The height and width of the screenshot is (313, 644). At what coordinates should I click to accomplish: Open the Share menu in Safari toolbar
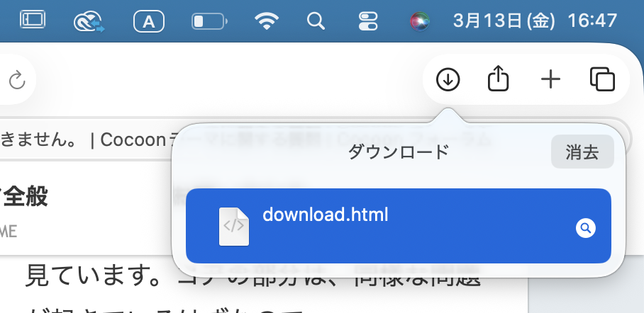[498, 79]
